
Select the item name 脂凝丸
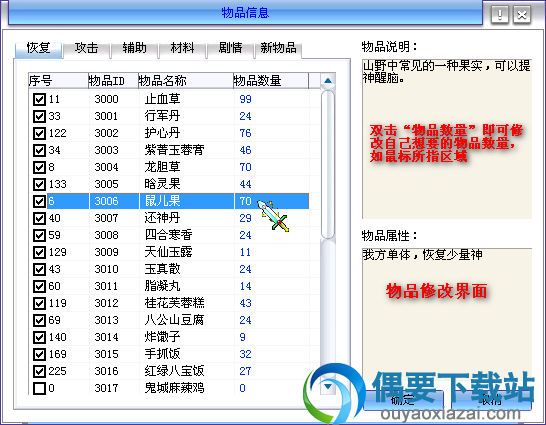(163, 286)
